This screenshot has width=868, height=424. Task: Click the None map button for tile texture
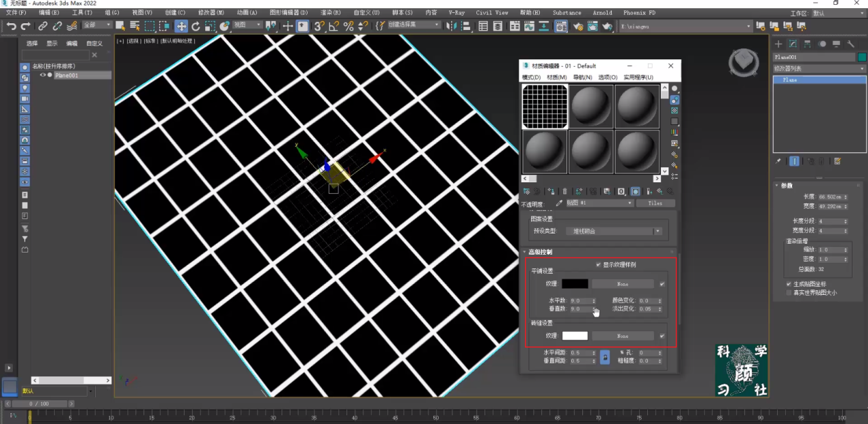(623, 283)
